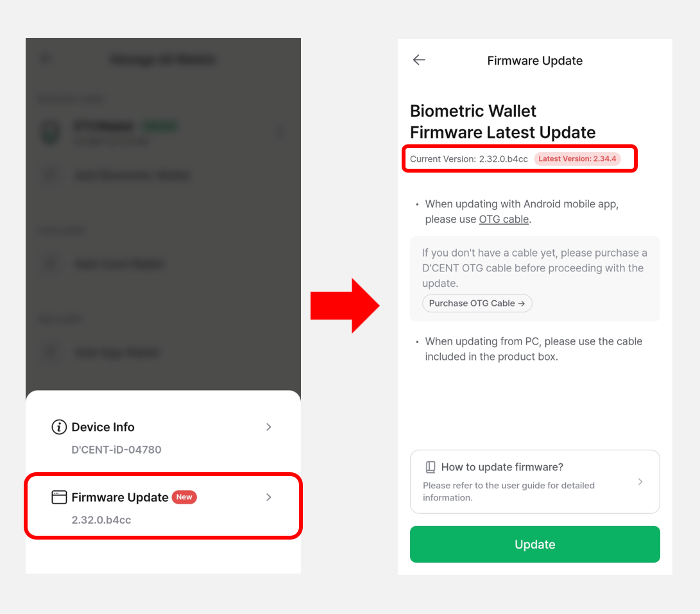Click the version text 2.32.0.b4cc in menu
The height and width of the screenshot is (614, 700).
101,520
